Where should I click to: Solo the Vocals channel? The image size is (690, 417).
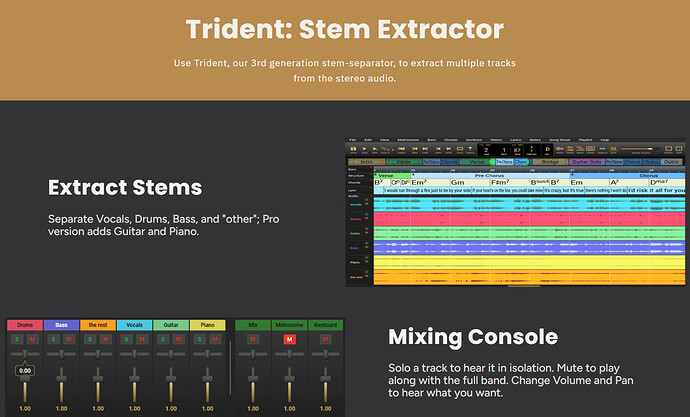click(x=127, y=339)
